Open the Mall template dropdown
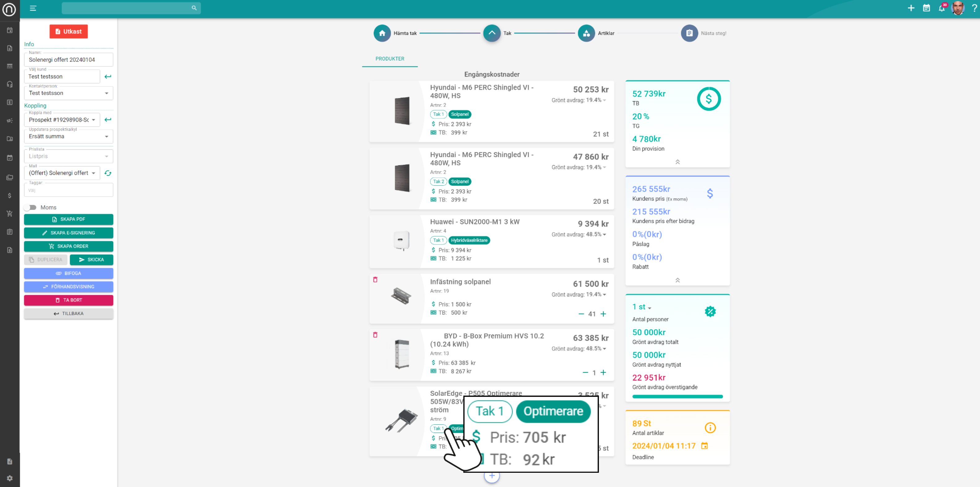 [62, 173]
